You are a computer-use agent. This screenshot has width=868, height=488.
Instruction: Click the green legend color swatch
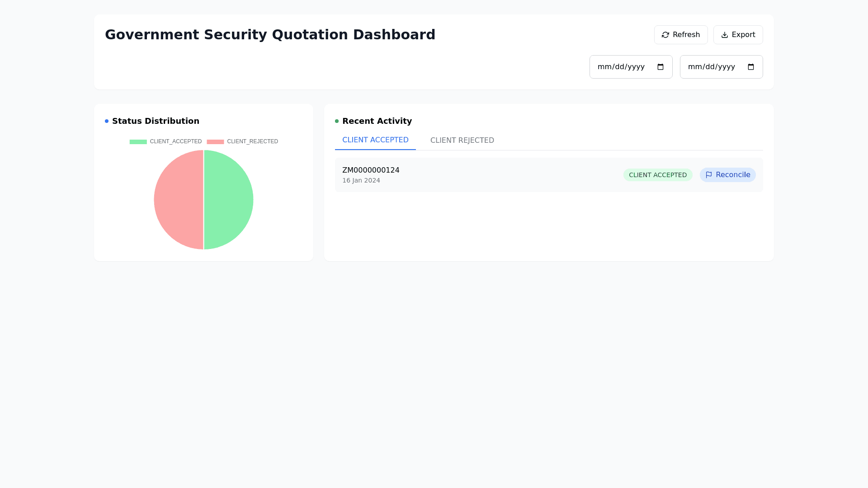138,142
